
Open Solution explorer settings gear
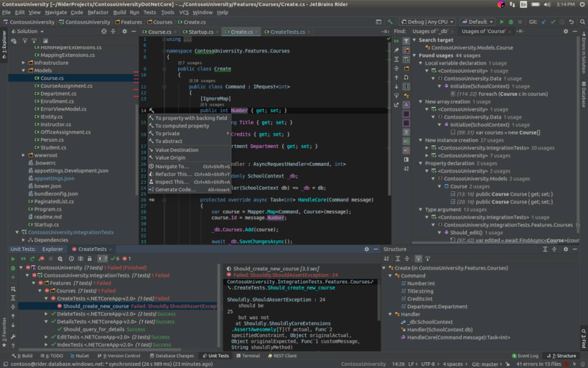123,32
